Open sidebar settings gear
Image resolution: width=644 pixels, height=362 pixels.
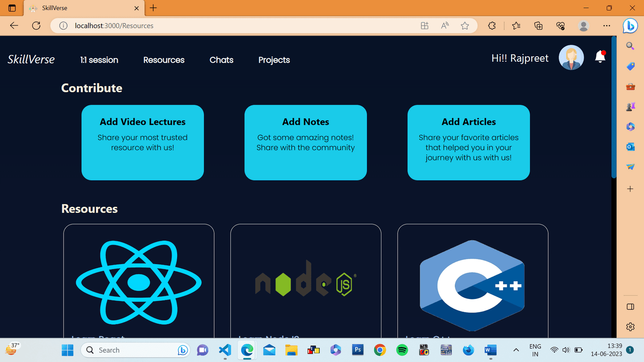click(x=630, y=327)
